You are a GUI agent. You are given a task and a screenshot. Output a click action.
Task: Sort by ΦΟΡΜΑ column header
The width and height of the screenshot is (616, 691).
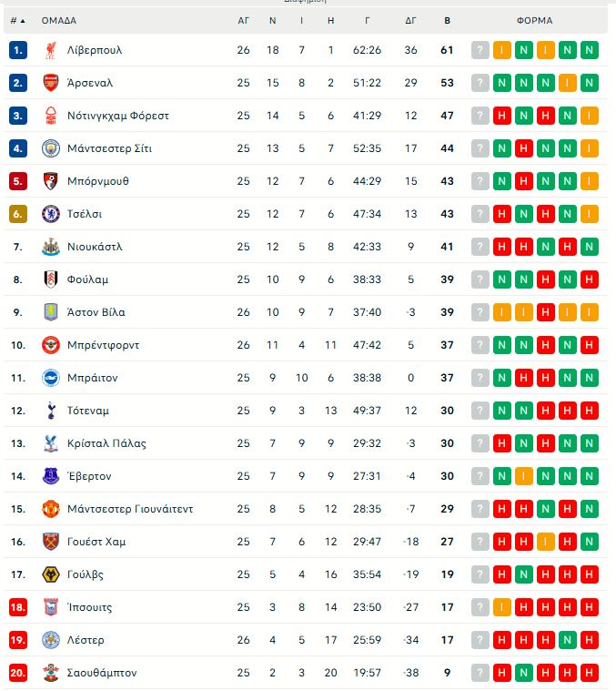[x=534, y=20]
